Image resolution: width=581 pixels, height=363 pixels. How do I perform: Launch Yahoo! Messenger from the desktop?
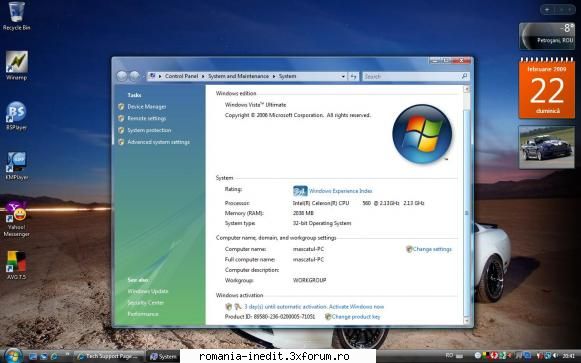[16, 219]
